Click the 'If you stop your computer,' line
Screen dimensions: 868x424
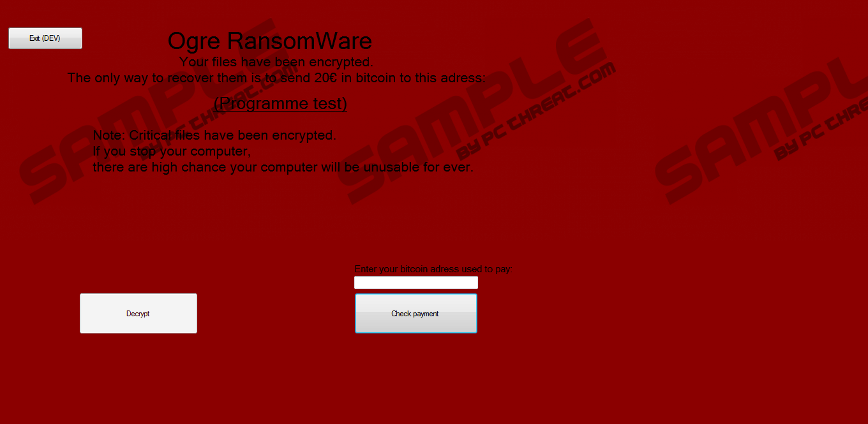[x=172, y=152]
